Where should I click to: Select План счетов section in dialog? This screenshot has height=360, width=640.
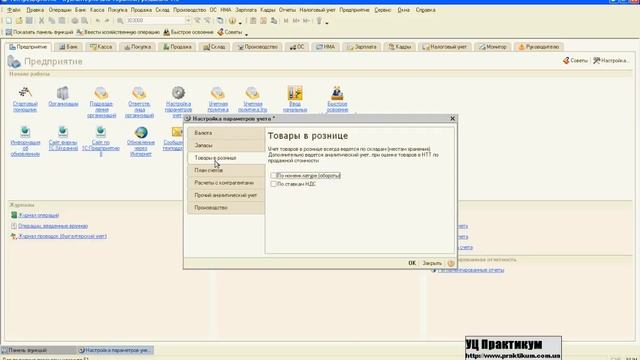226,170
